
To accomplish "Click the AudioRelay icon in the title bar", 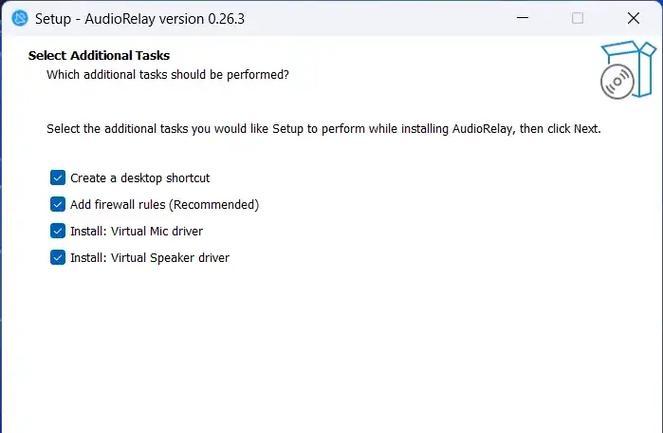I will coord(19,18).
